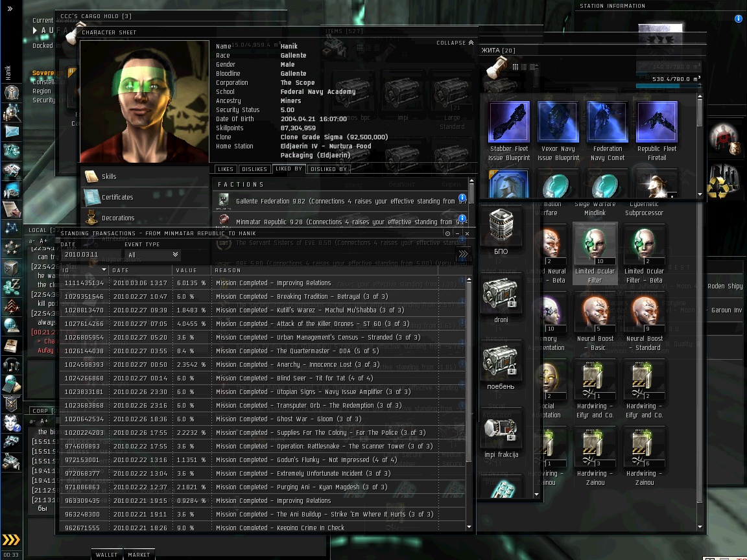Open the EVE Mail envelope icon
Viewport: 747px width, 560px height.
pyautogui.click(x=12, y=132)
